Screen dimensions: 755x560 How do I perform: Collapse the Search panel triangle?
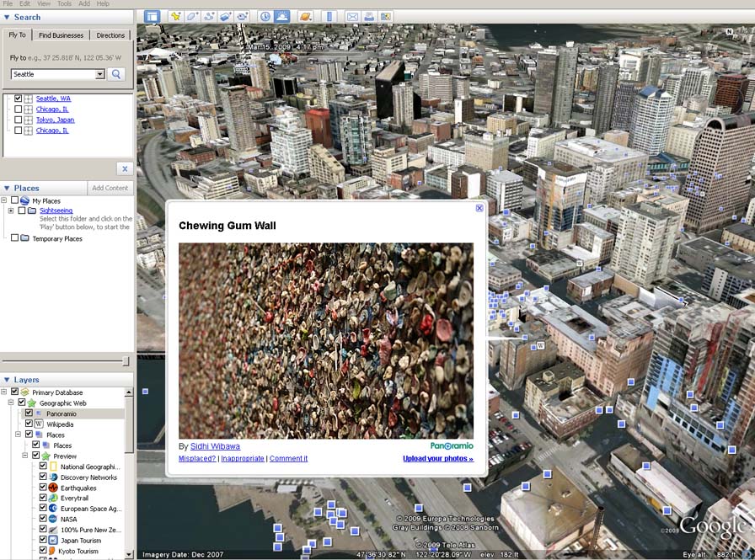coord(7,18)
